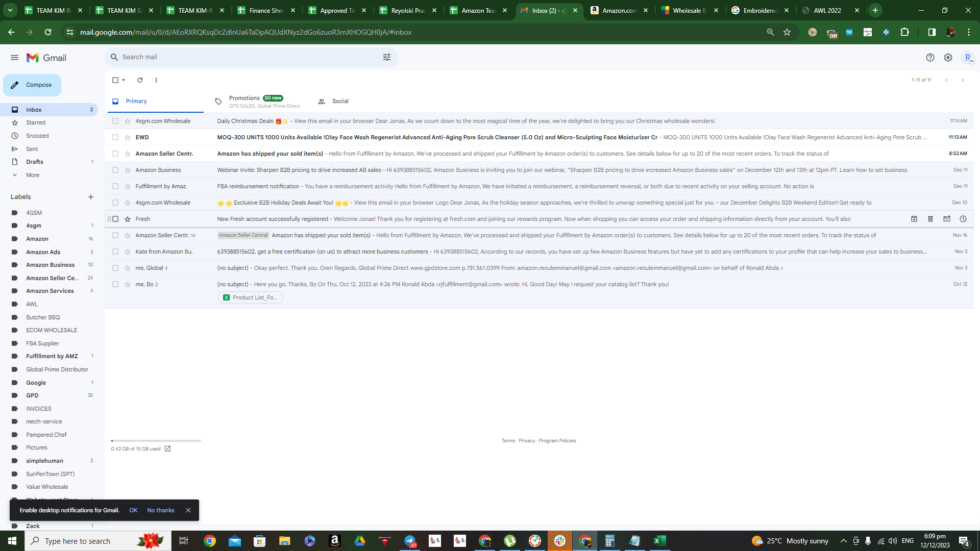Toggle the select-all checkbox
This screenshot has width=980, height=551.
point(115,80)
